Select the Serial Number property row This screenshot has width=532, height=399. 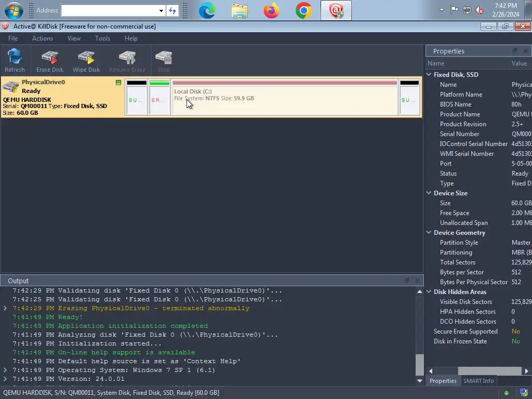pyautogui.click(x=478, y=134)
